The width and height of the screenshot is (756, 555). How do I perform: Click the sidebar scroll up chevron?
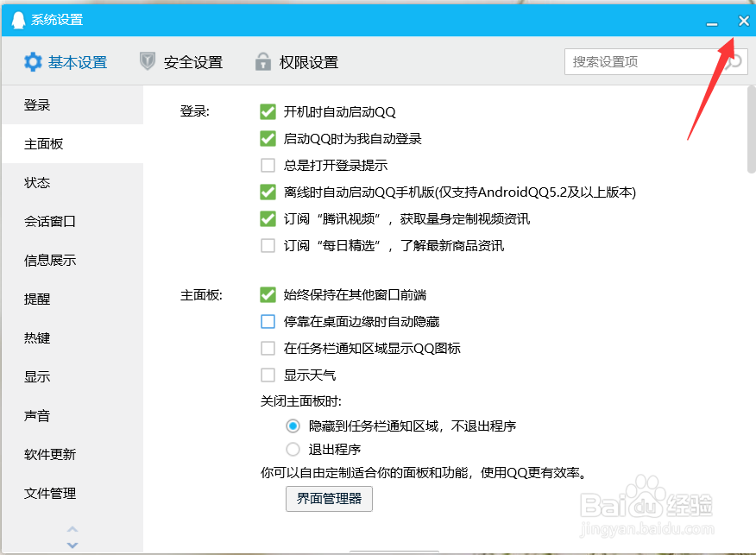click(72, 529)
